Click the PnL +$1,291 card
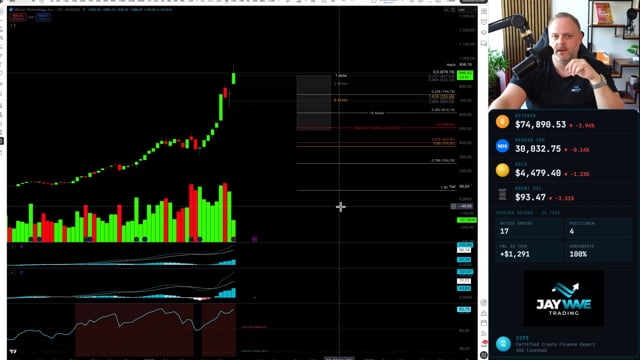The width and height of the screenshot is (640, 360). pos(529,251)
